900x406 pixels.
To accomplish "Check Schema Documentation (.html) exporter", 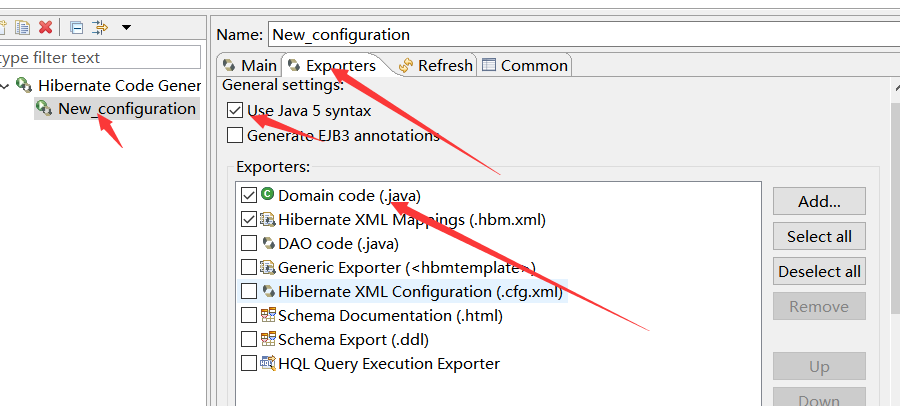I will tap(249, 316).
